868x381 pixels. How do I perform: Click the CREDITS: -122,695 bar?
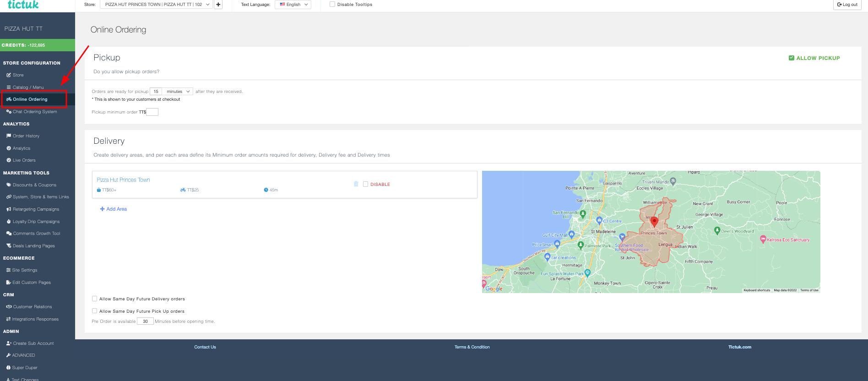pos(38,45)
